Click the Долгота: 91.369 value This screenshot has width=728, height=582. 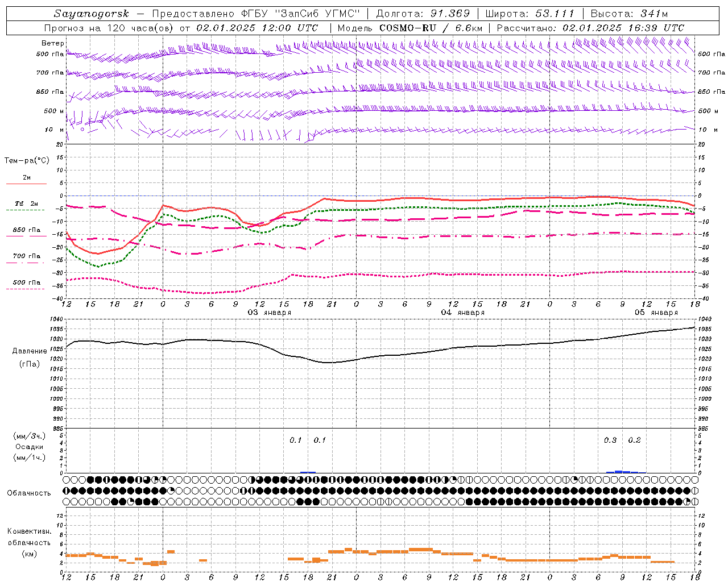click(423, 14)
